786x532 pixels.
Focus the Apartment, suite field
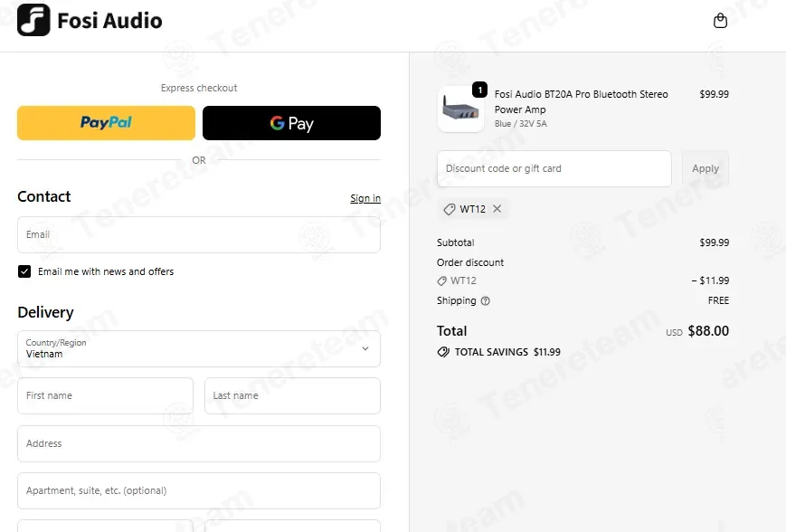199,491
